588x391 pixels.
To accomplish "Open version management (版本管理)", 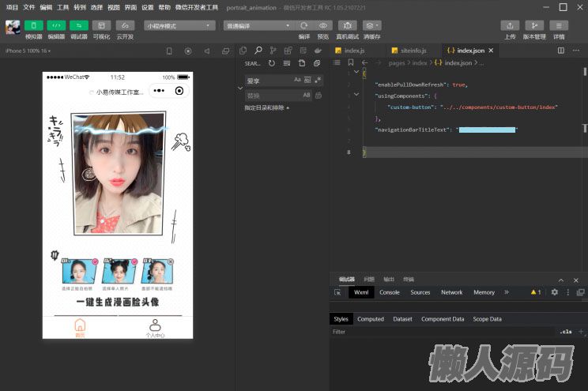I will (534, 25).
